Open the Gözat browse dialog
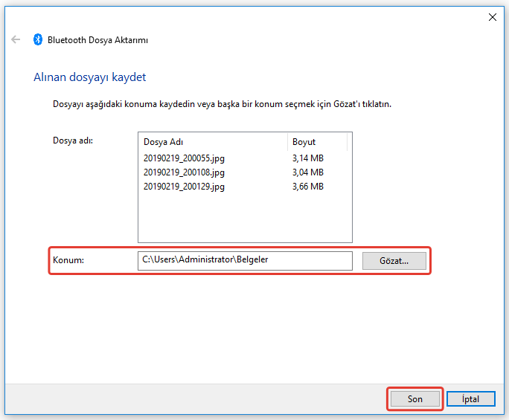 point(394,260)
